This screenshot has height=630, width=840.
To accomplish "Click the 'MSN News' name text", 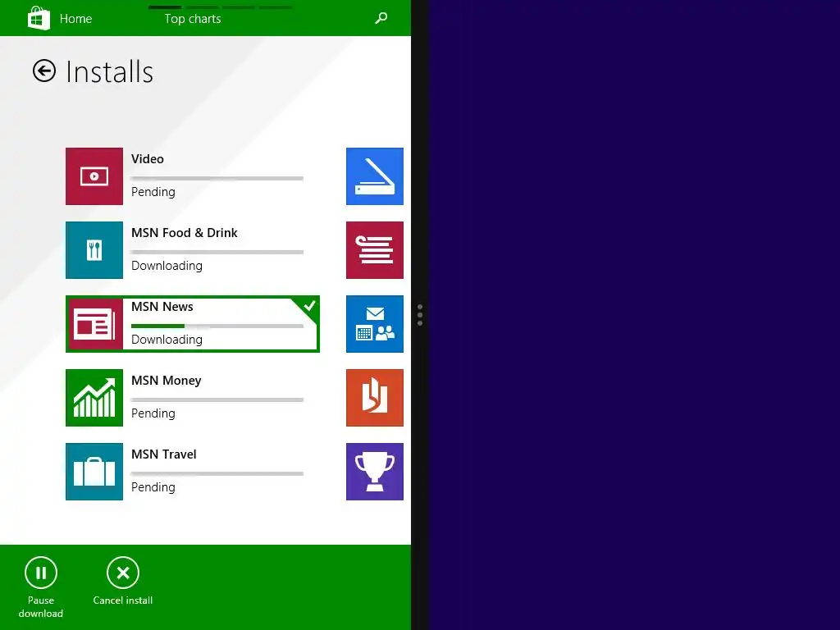I will point(162,307).
